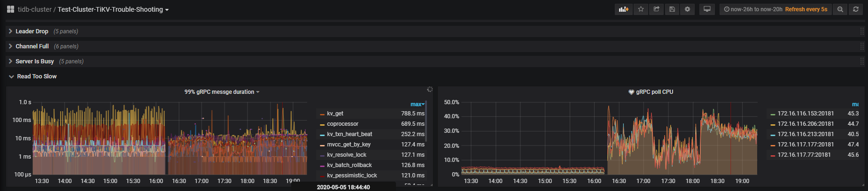Expand the Channel Full row

[32, 46]
